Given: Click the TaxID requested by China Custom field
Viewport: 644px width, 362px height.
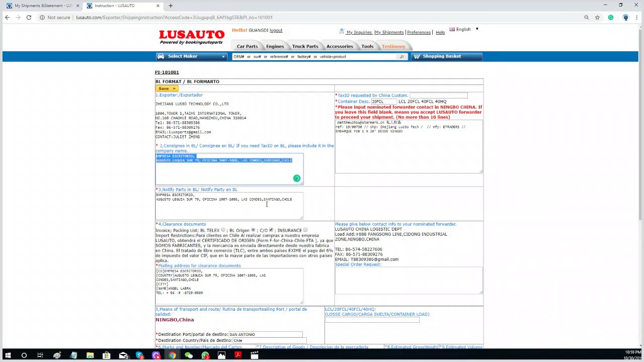Looking at the screenshot, I should pyautogui.click(x=438, y=95).
